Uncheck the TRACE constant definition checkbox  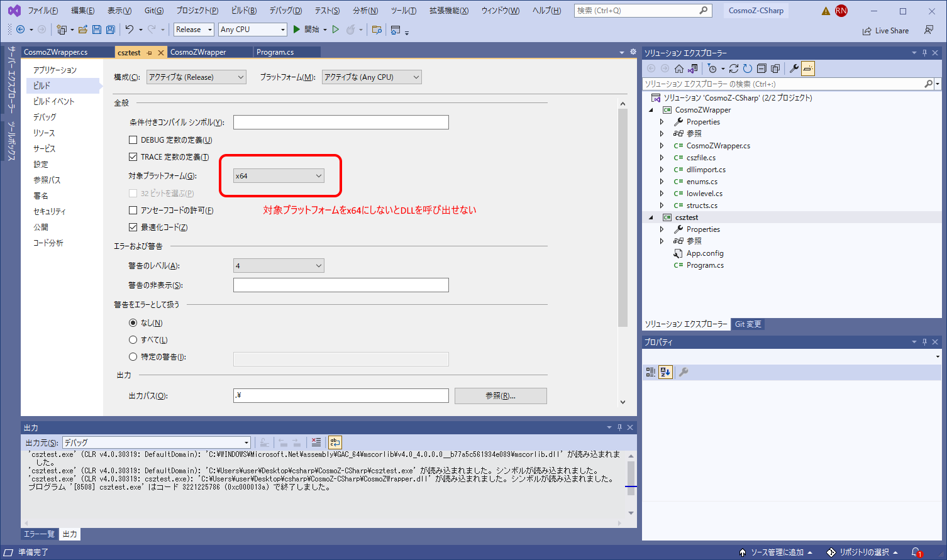point(133,157)
